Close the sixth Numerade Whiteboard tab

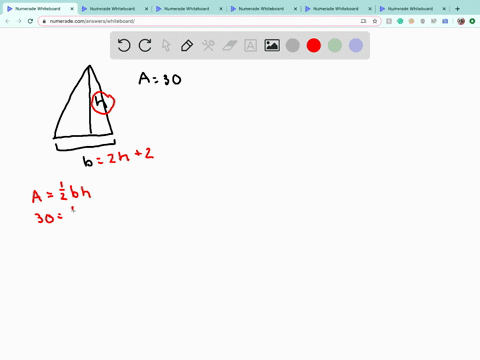(444, 9)
